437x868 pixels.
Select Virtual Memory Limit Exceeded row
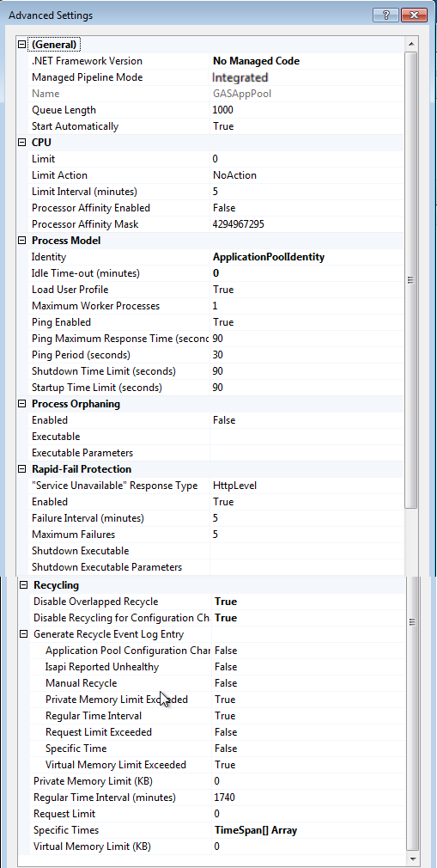(x=218, y=765)
